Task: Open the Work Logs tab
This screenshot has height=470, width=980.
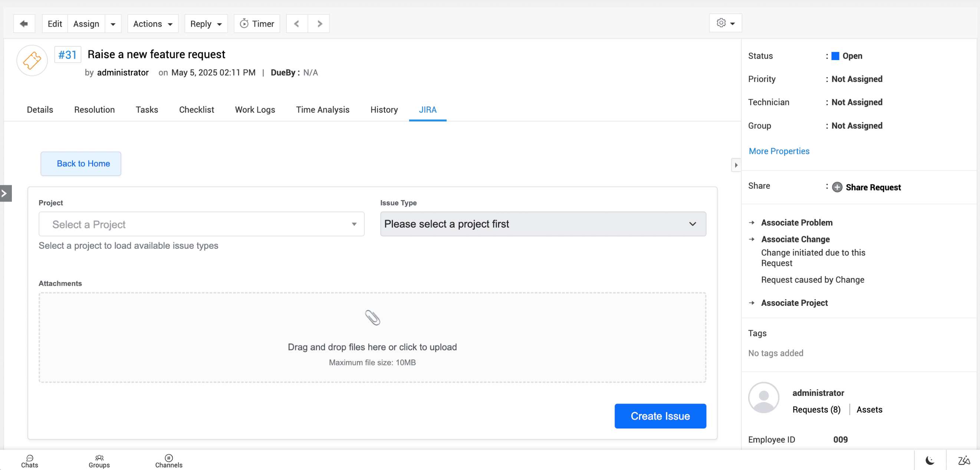Action: 255,109
